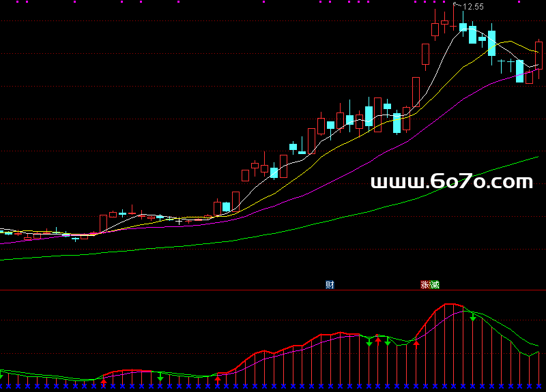Click the red 涨 marker icon
This screenshot has width=546, height=392.
(x=425, y=284)
